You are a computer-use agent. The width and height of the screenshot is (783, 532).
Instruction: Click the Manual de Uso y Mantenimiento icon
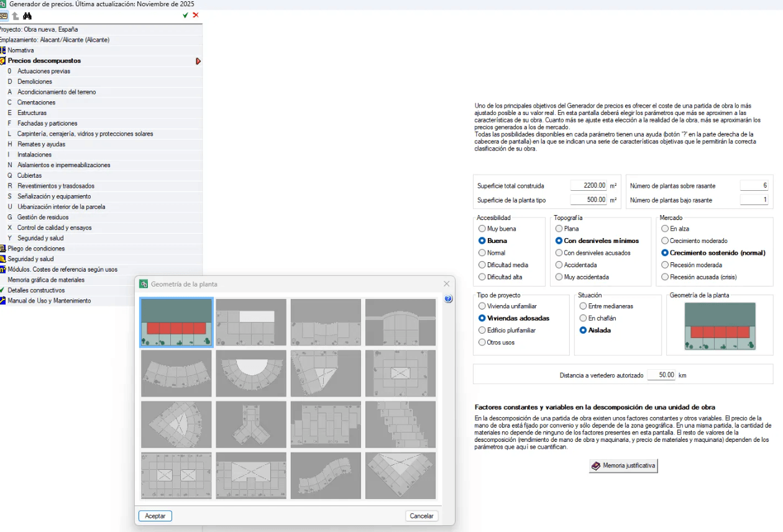2,301
